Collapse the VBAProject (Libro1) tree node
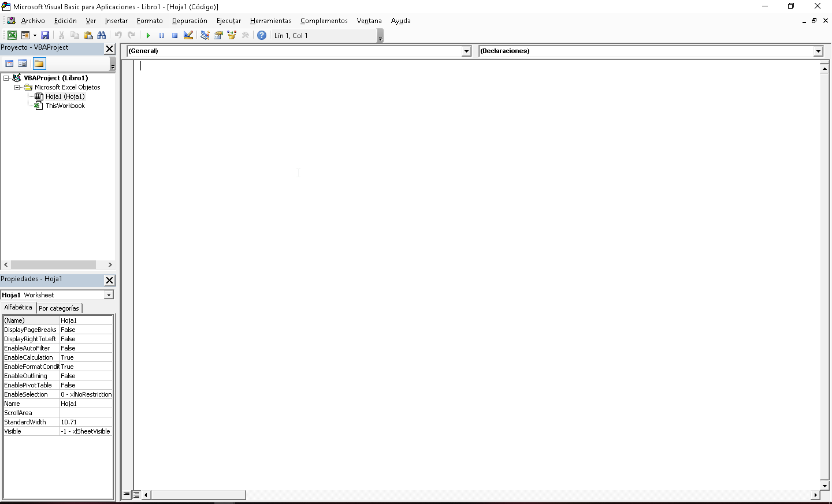The height and width of the screenshot is (504, 832). click(5, 77)
